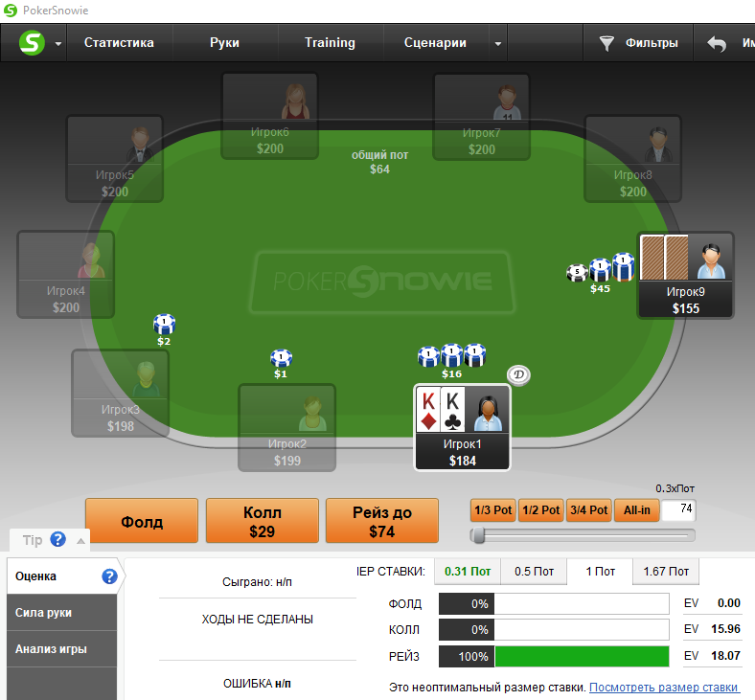Click Игрок7's seat avatar
Image resolution: width=755 pixels, height=700 pixels.
coord(507,102)
